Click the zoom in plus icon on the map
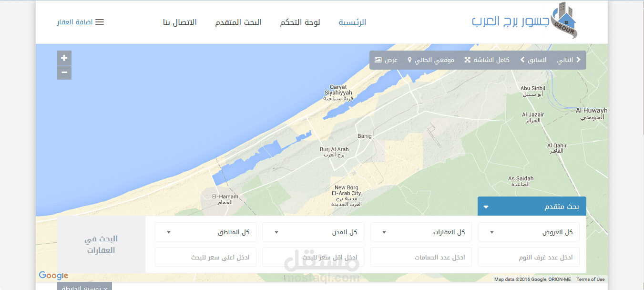The height and width of the screenshot is (290, 644). pyautogui.click(x=64, y=57)
